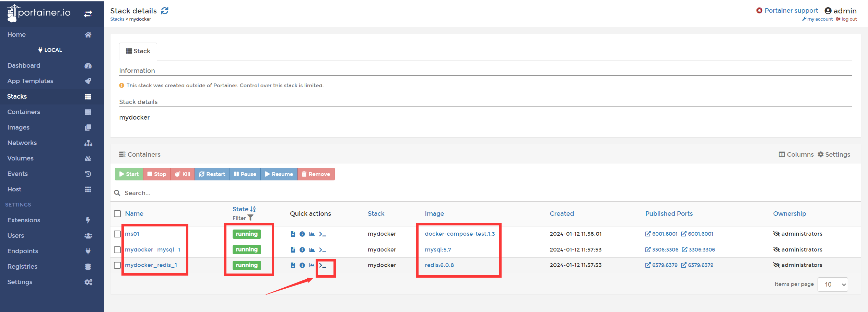
Task: Open logs icon for ms01 container
Action: (293, 234)
